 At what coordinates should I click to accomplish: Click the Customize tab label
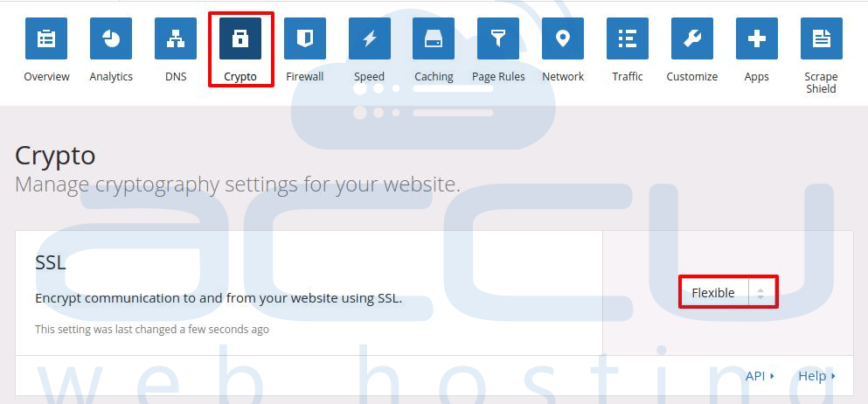pos(692,76)
